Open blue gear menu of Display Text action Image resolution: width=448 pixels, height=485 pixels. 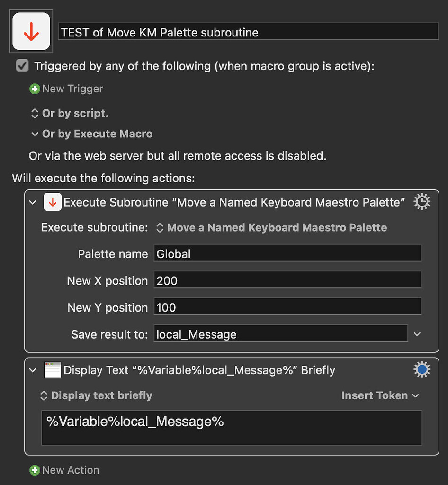pos(422,369)
